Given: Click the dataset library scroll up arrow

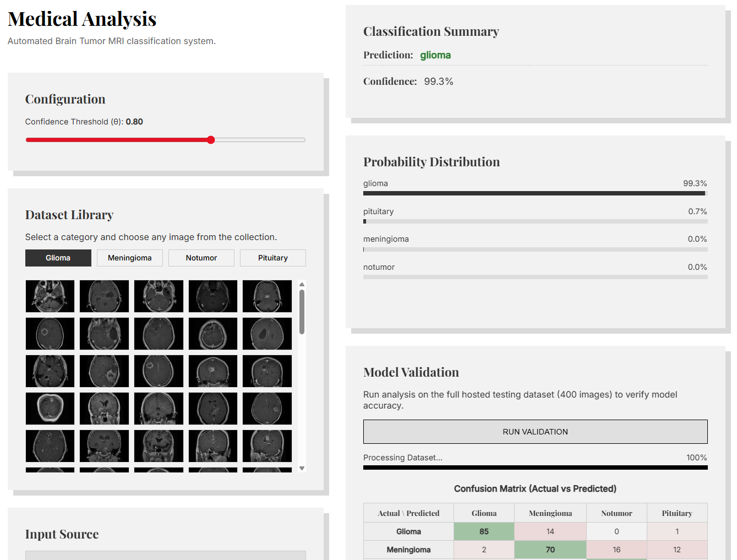Looking at the screenshot, I should 302,285.
